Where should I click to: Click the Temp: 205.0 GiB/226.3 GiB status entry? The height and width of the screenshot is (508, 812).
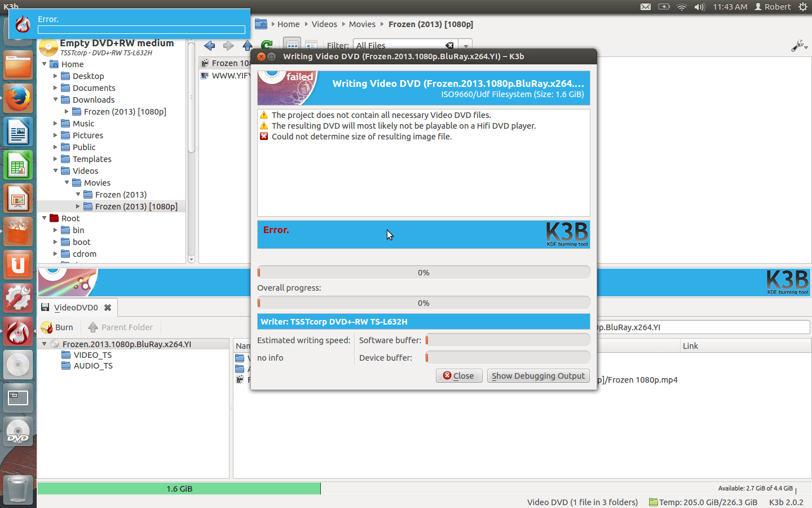(x=703, y=502)
